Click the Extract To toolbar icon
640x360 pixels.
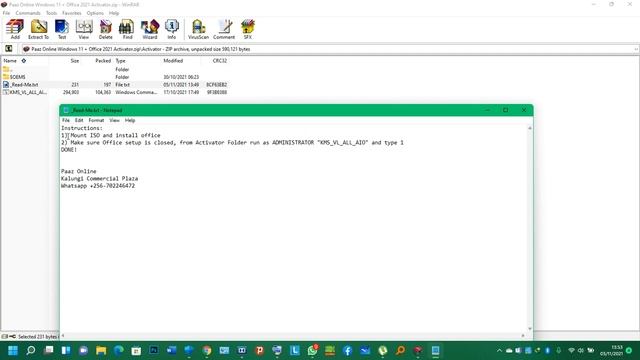tap(38, 29)
